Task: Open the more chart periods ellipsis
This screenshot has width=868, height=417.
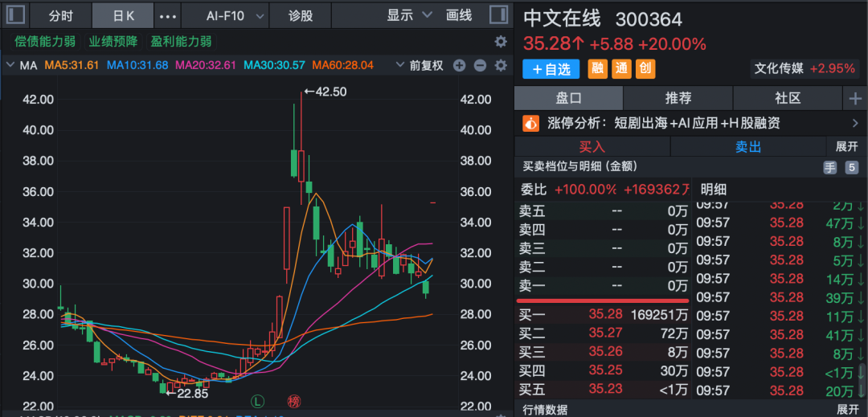Action: click(x=167, y=16)
